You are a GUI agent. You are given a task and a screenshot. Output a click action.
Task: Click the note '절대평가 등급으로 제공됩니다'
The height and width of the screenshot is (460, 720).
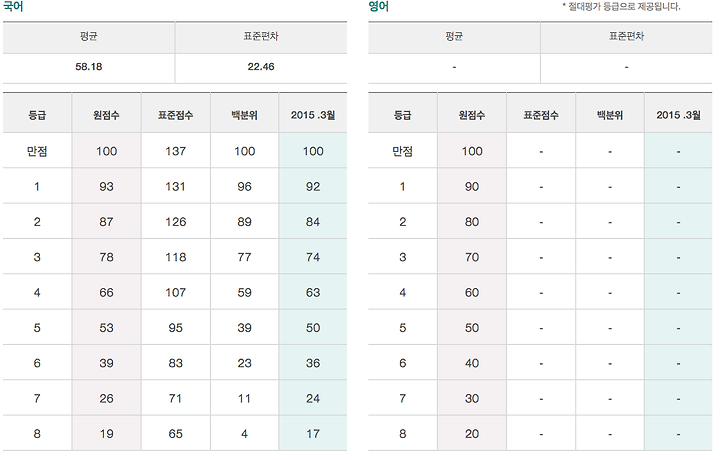[622, 6]
